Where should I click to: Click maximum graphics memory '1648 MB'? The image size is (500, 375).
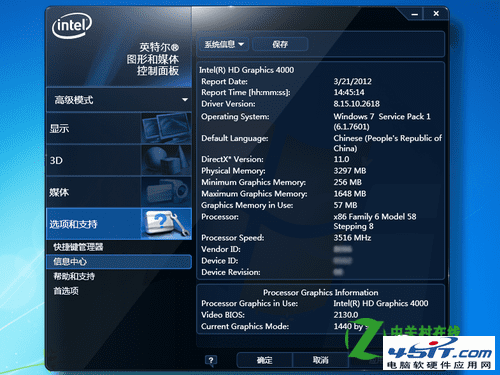(350, 194)
